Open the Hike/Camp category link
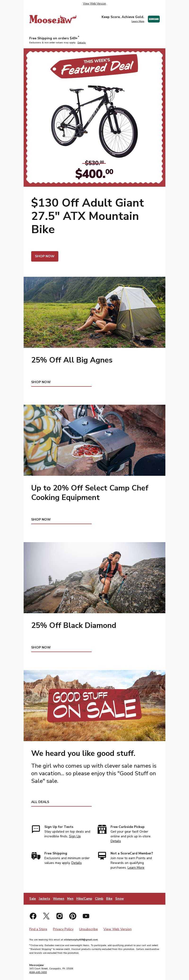 [x=84, y=898]
